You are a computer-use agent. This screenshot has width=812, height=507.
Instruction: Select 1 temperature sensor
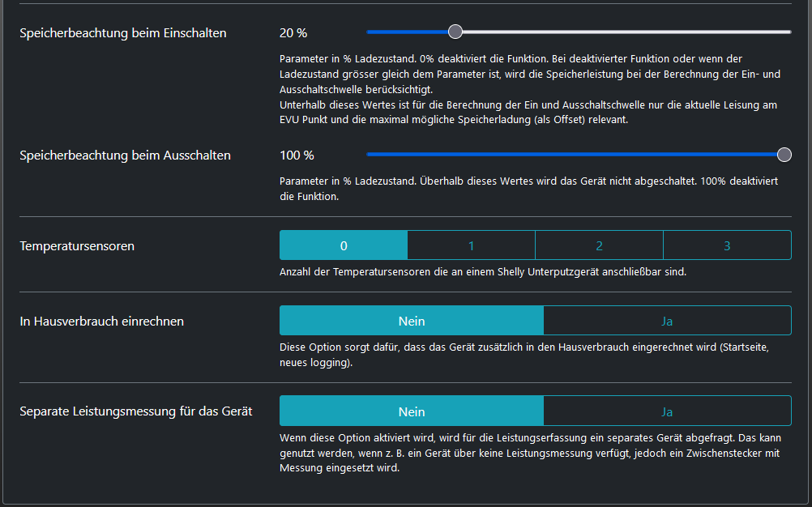point(471,245)
